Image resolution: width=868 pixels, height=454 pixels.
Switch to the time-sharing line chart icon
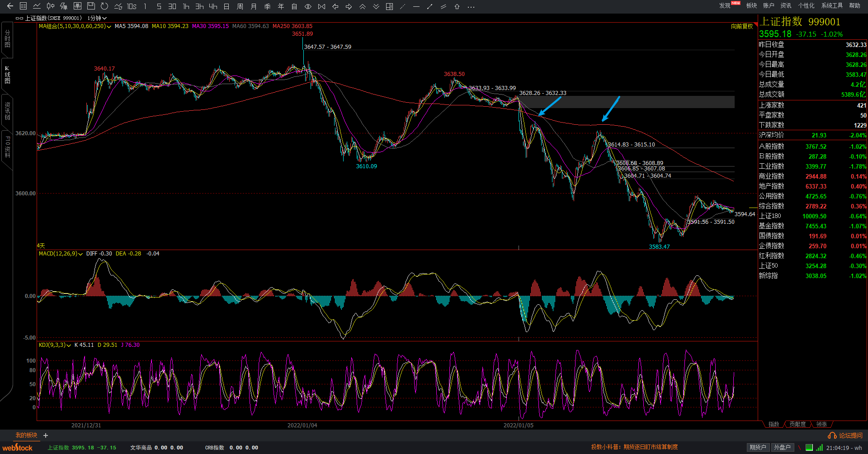[x=37, y=6]
